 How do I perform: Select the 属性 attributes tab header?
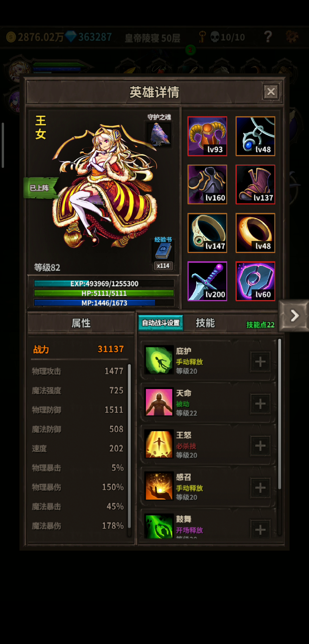(x=81, y=323)
